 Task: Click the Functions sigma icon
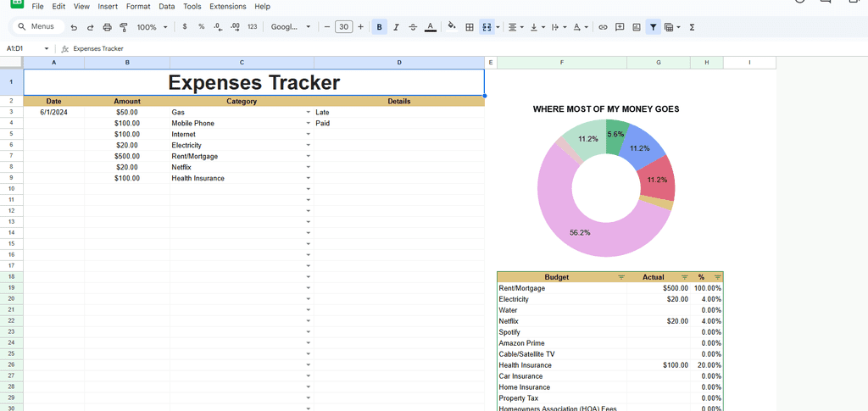coord(692,26)
